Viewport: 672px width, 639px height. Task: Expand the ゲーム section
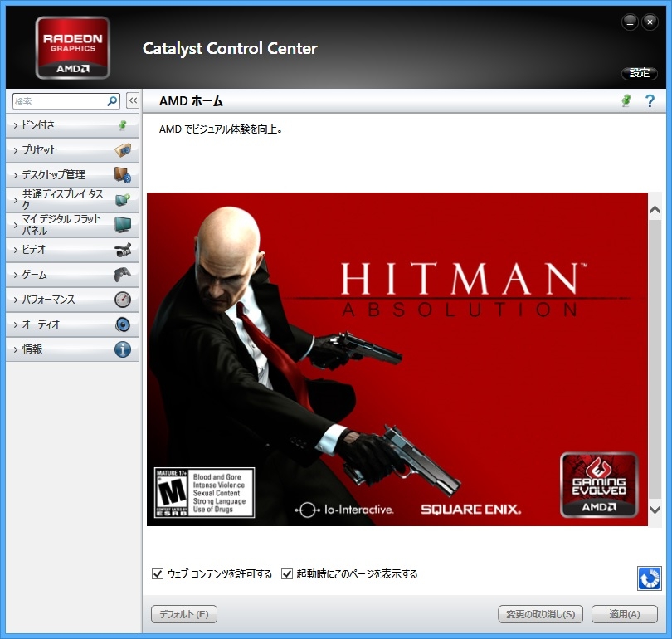(72, 275)
